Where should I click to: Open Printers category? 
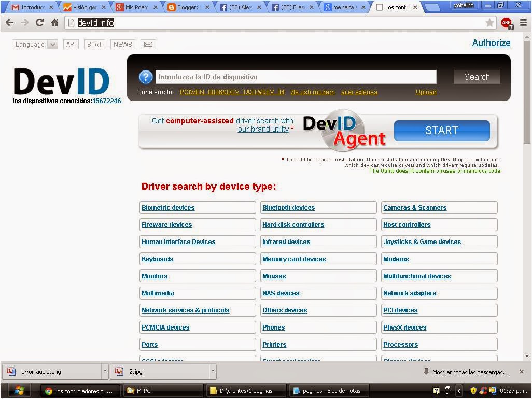274,345
